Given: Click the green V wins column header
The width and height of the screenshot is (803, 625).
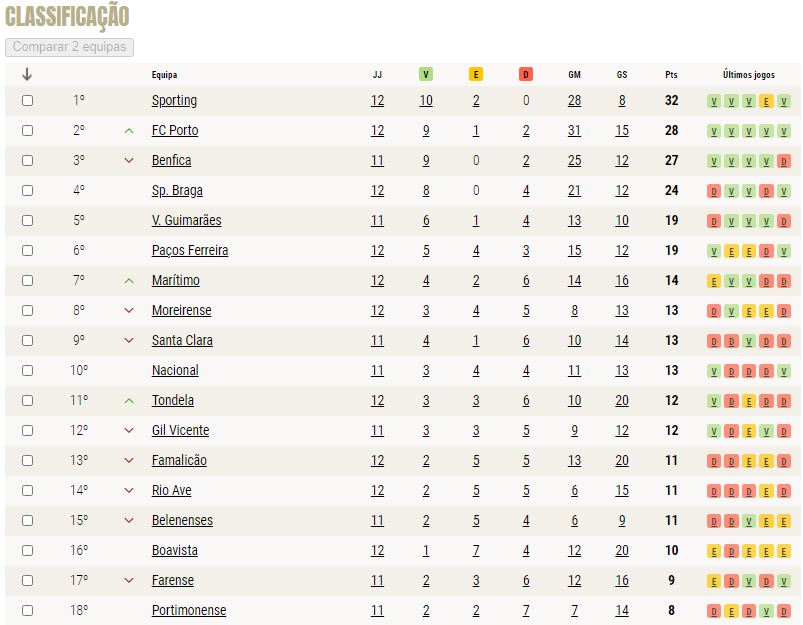Looking at the screenshot, I should [x=426, y=75].
